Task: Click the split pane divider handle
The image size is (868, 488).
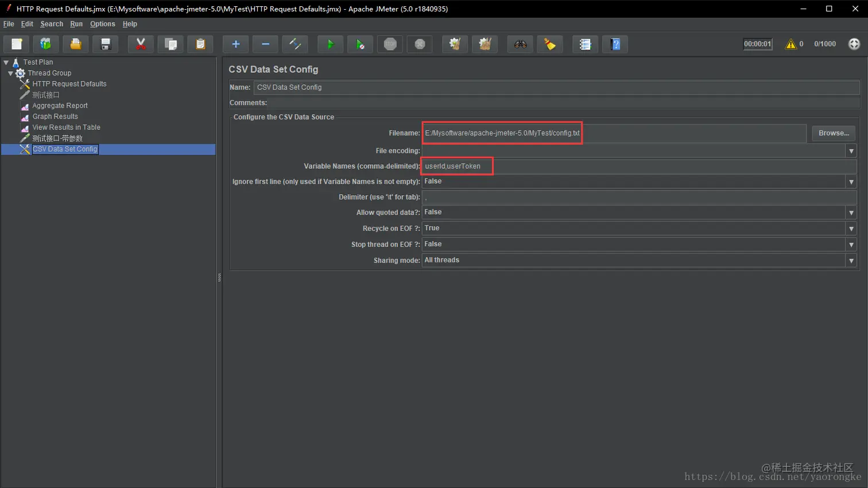Action: coord(219,278)
